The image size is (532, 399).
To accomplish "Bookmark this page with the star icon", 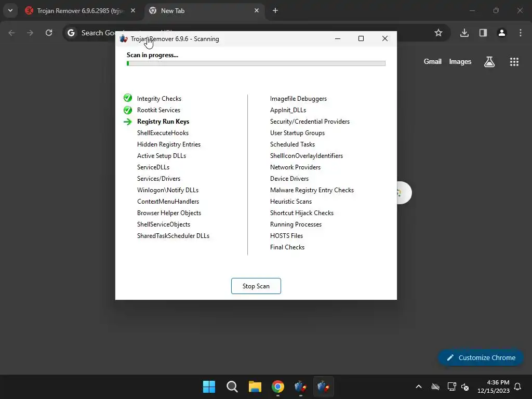I will 438,33.
